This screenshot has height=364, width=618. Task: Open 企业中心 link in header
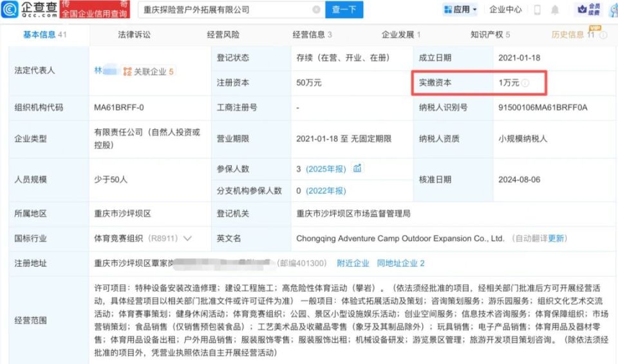[505, 10]
